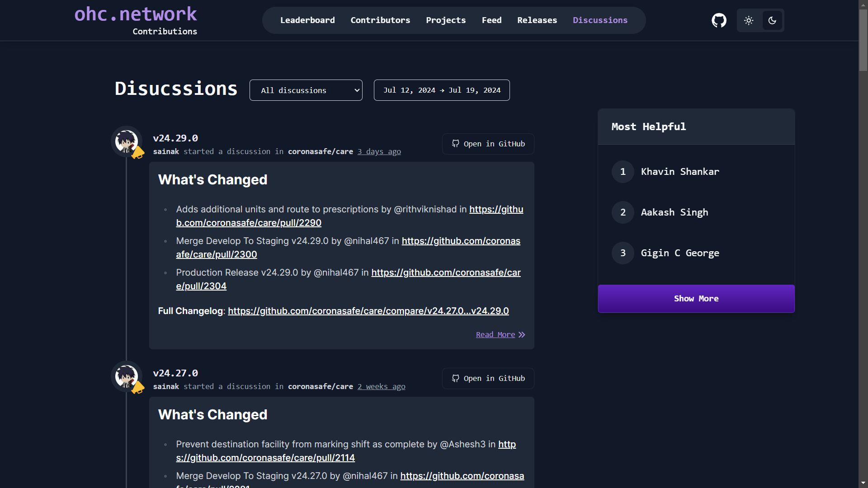
Task: Open the Contributors section
Action: click(x=380, y=20)
